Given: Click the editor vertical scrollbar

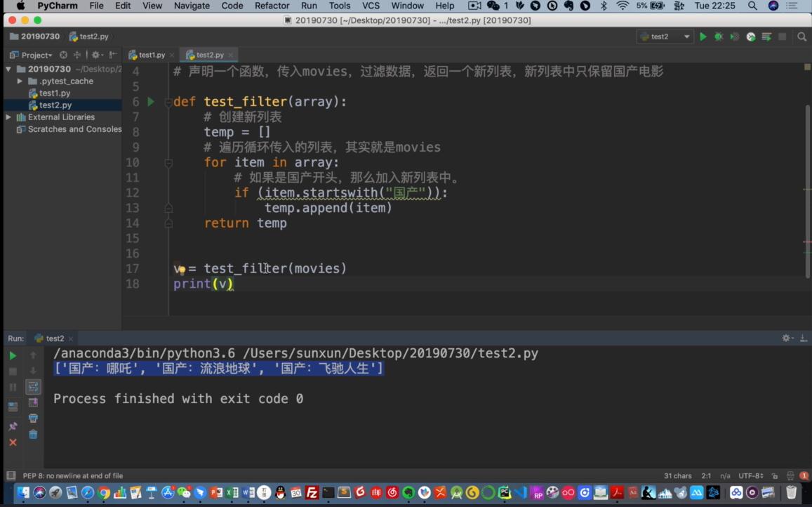Looking at the screenshot, I should pos(807,192).
